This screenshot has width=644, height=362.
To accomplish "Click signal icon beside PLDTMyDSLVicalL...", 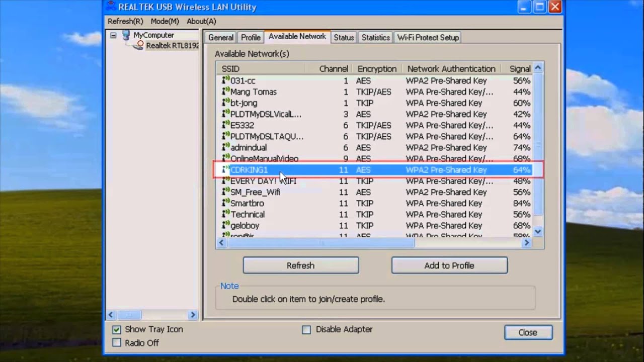I will click(226, 114).
